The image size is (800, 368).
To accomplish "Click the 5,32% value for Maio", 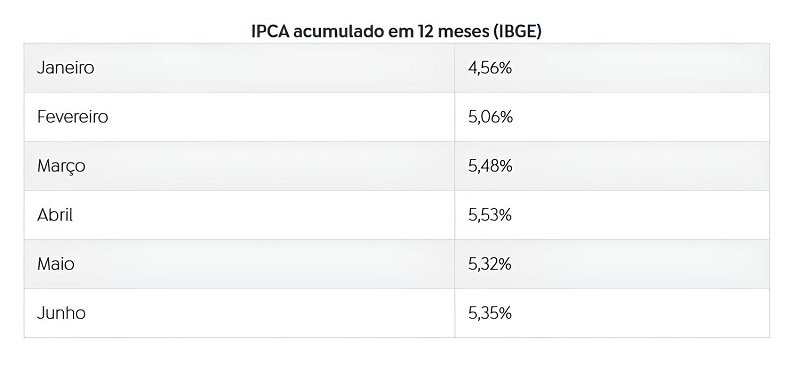I will click(x=489, y=264).
